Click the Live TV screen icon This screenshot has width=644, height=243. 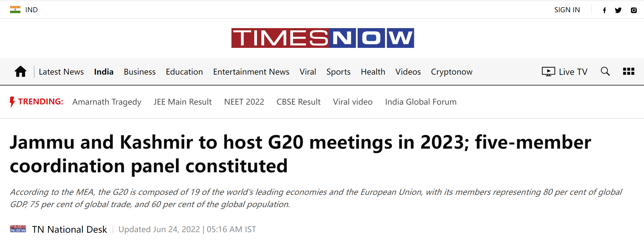click(548, 72)
